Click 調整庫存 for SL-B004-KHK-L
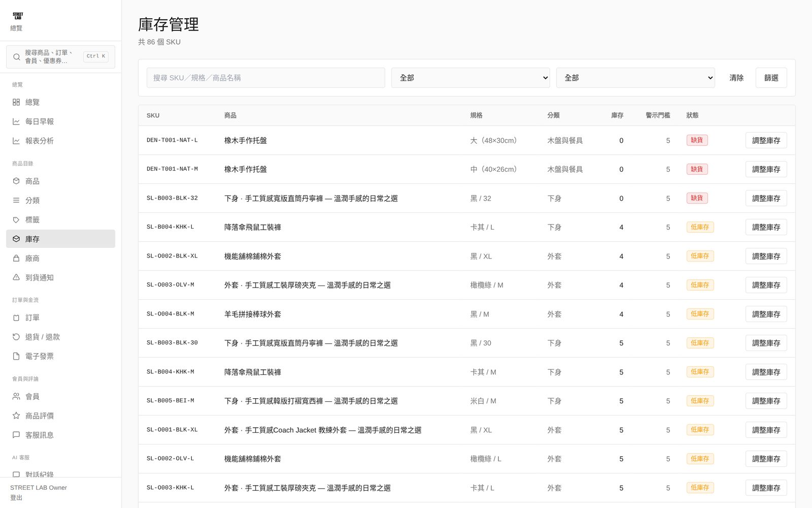 [x=766, y=227]
